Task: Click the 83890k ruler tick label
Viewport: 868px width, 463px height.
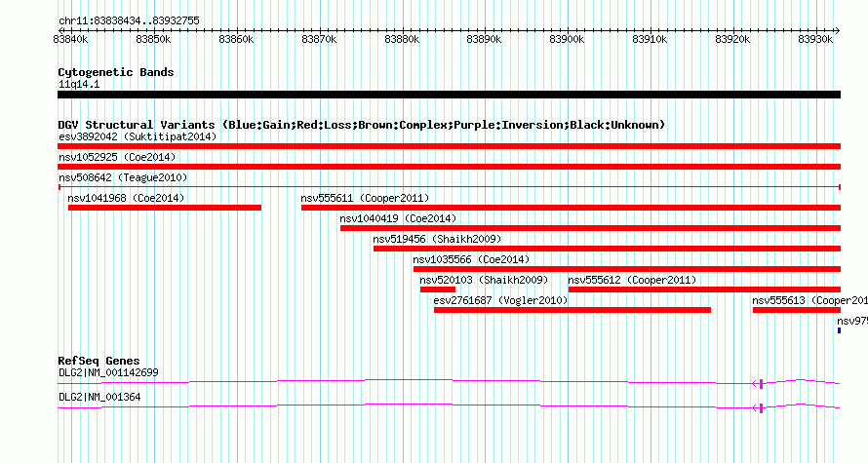Action: (484, 39)
